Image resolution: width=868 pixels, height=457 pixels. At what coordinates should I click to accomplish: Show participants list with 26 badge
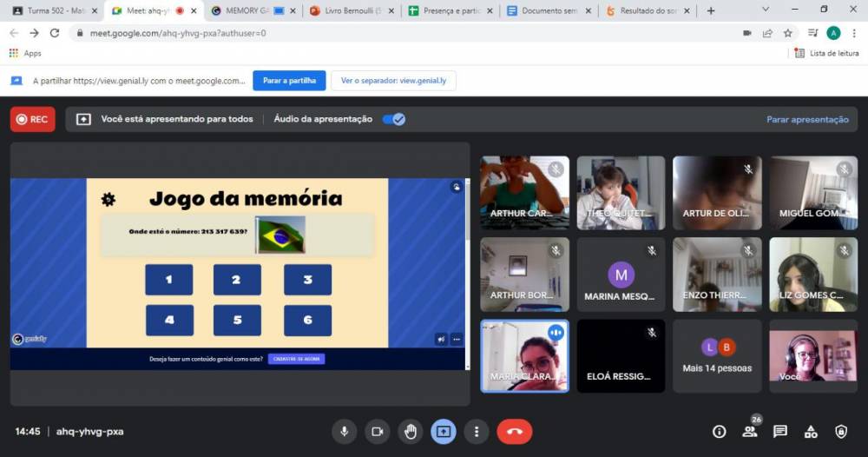[x=749, y=432]
